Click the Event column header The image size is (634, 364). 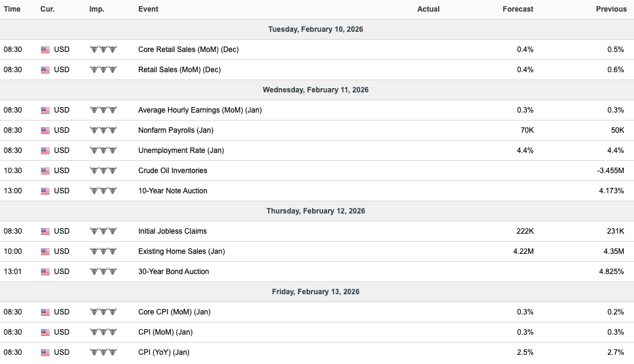148,9
